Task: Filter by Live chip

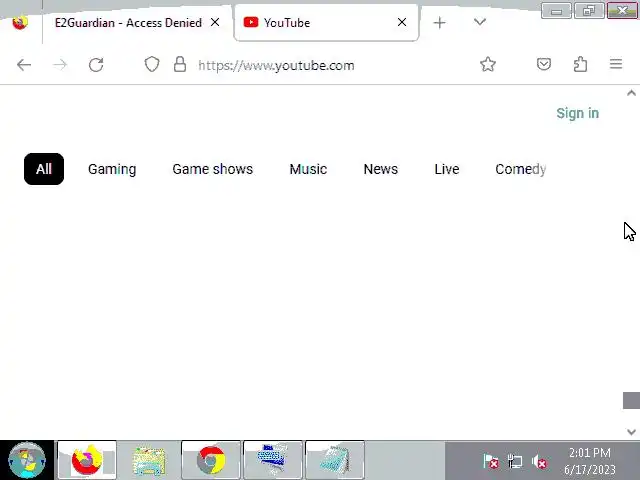Action: (x=447, y=169)
